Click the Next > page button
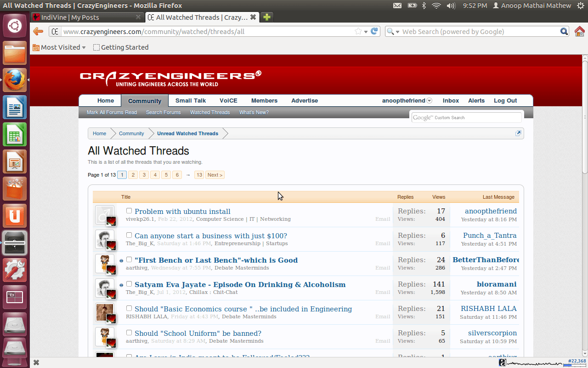 click(x=215, y=175)
